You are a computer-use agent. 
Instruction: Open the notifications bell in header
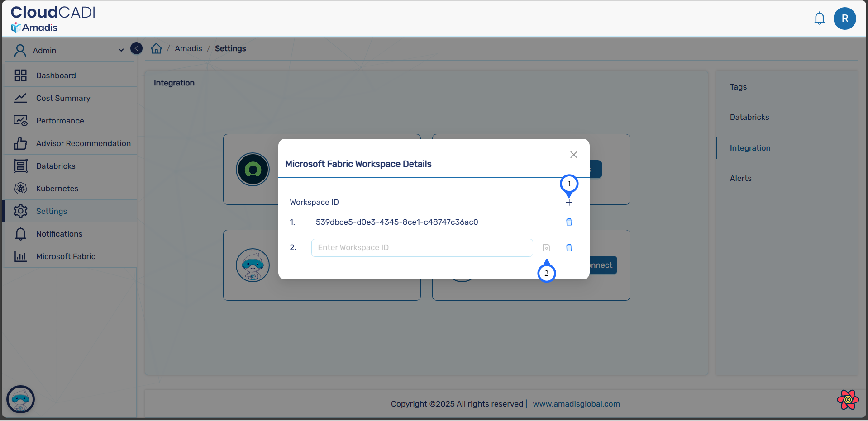pos(819,19)
